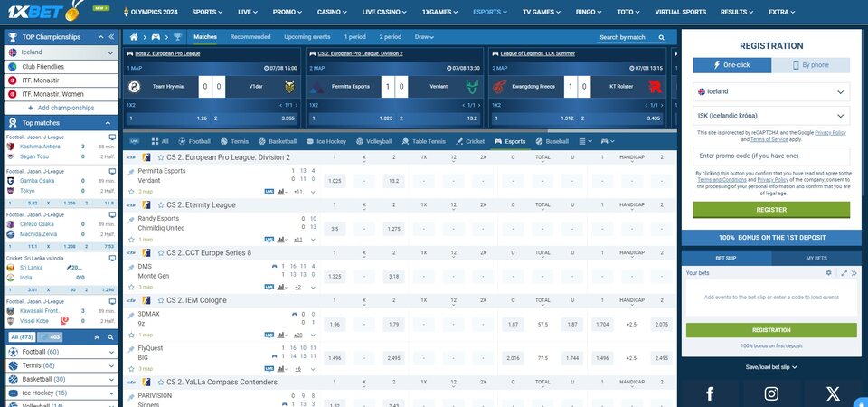Open the X (Twitter) social link
The image size is (868, 407).
pyautogui.click(x=833, y=393)
